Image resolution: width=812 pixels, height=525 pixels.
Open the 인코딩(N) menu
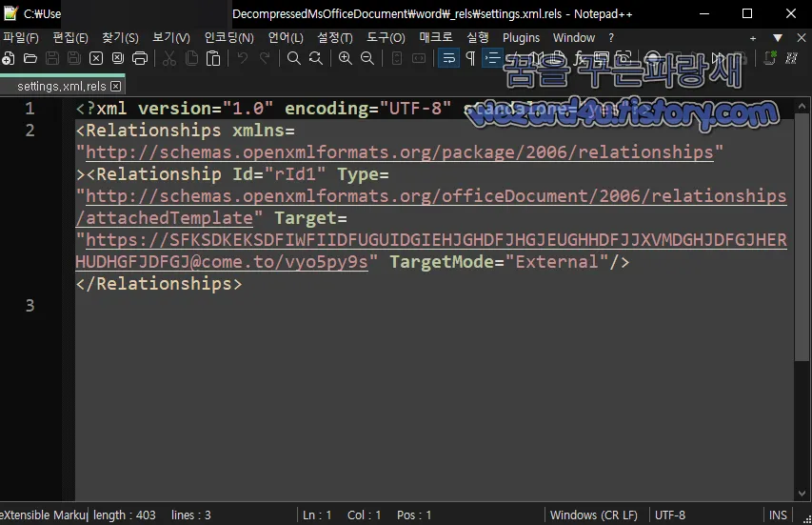(x=228, y=38)
